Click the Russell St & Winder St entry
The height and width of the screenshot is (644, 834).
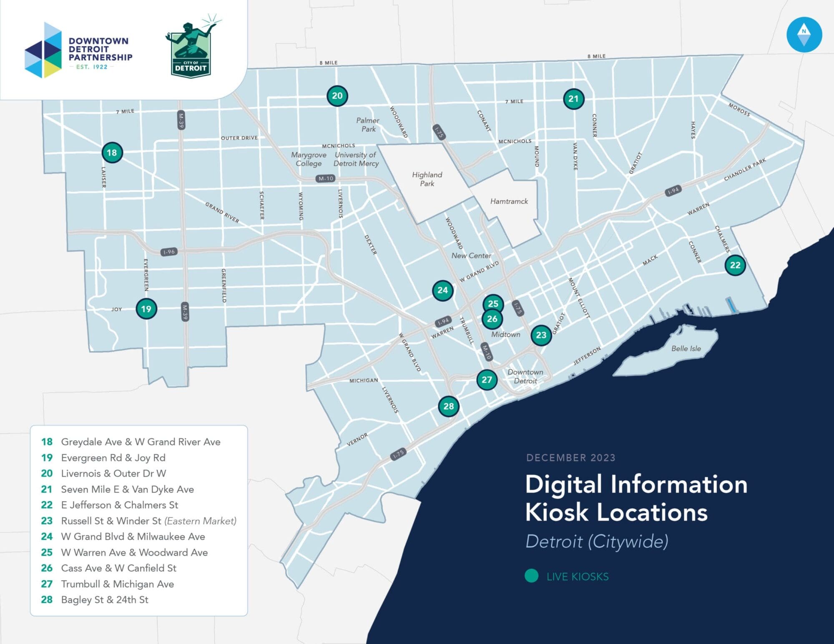pyautogui.click(x=148, y=521)
